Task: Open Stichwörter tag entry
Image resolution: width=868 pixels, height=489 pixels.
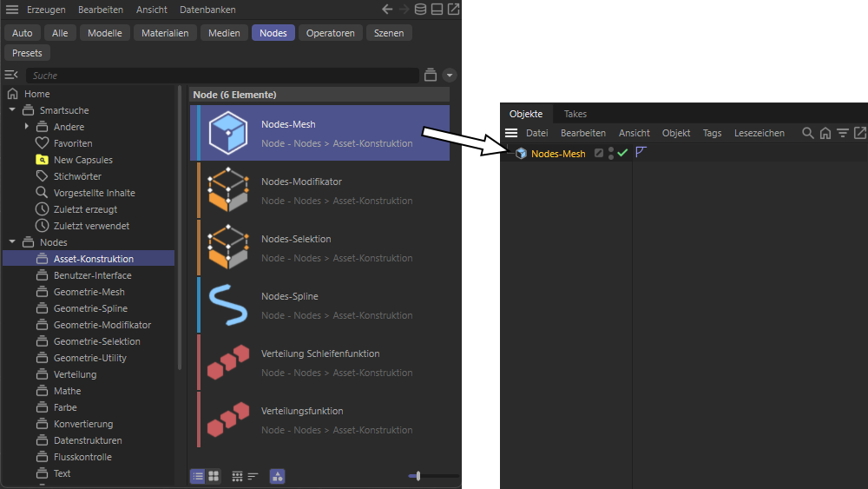Action: (77, 176)
